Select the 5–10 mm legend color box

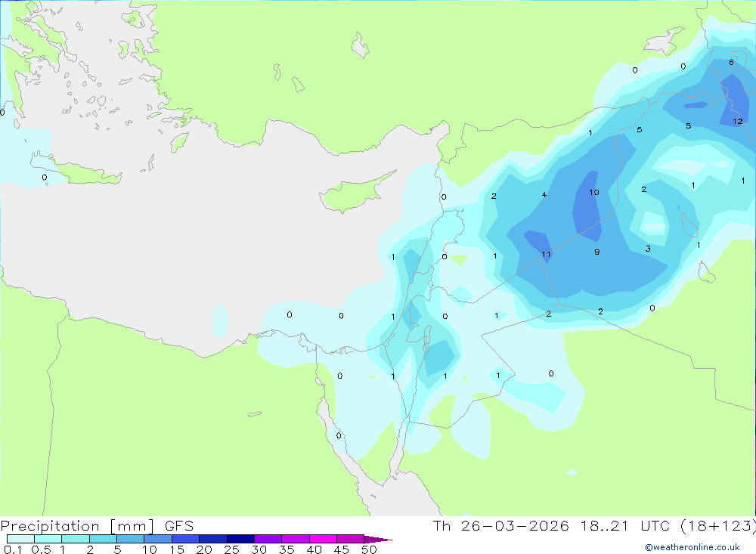tap(131, 539)
